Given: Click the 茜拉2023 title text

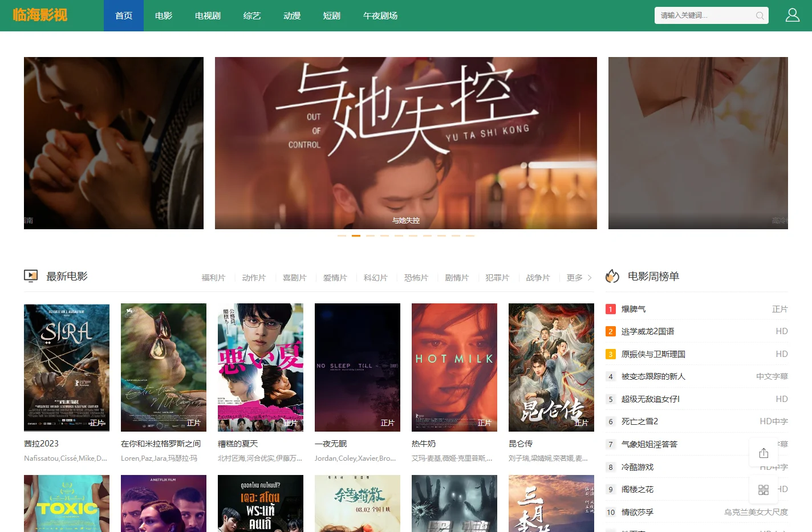Looking at the screenshot, I should click(41, 444).
